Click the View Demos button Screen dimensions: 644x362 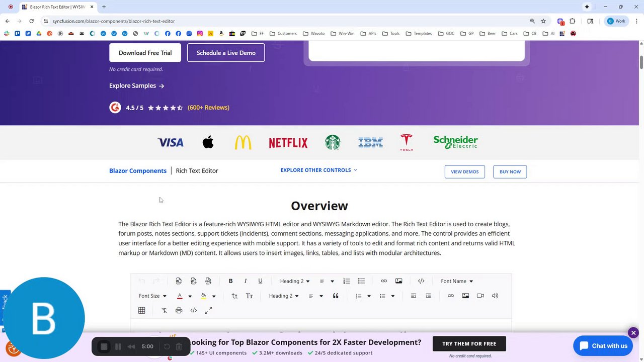click(x=465, y=171)
